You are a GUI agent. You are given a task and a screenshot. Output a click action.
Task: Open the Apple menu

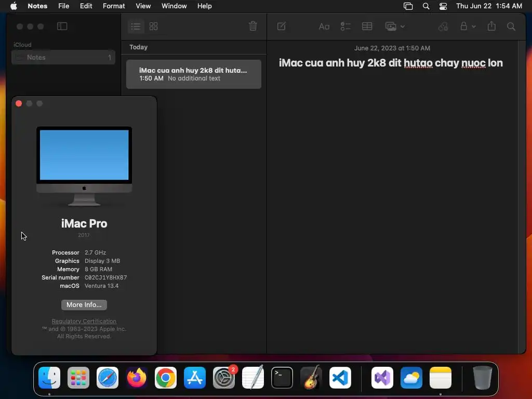(x=14, y=6)
